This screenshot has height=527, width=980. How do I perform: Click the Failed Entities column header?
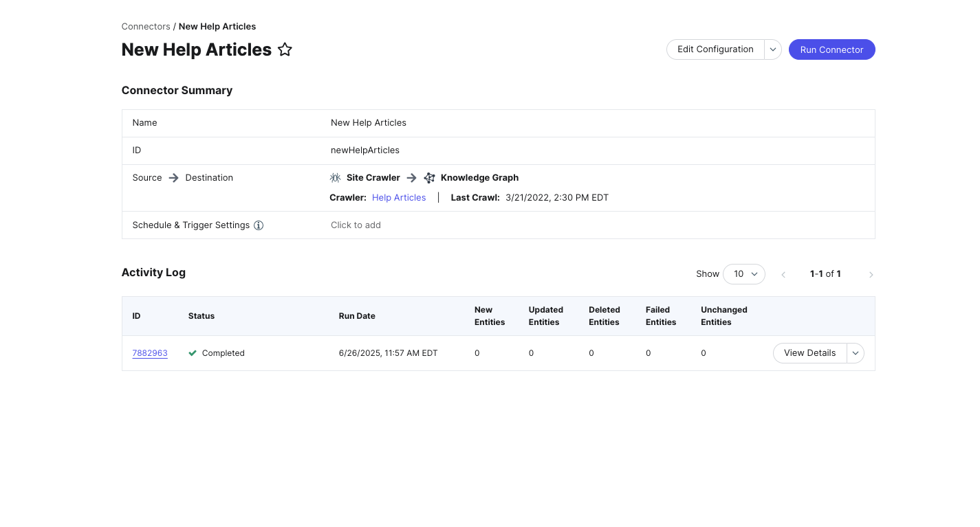point(661,316)
